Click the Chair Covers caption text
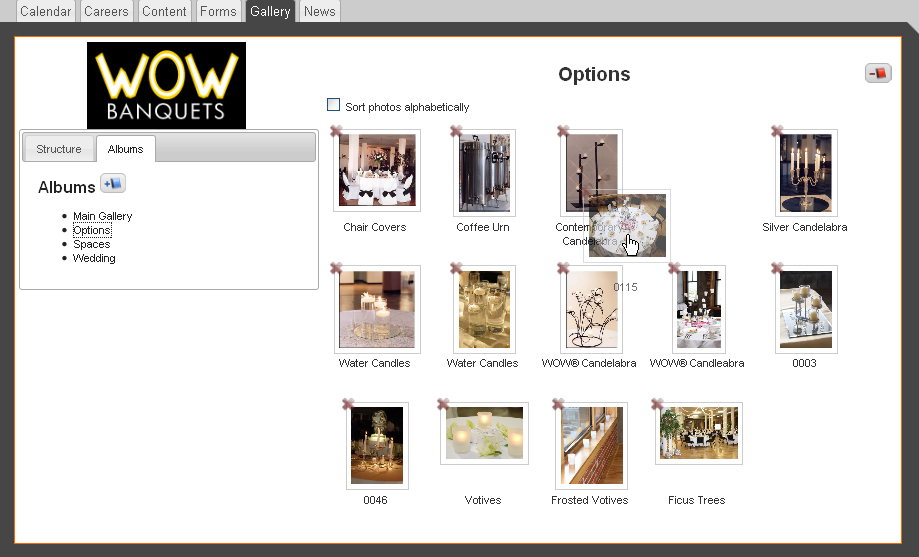 click(375, 227)
